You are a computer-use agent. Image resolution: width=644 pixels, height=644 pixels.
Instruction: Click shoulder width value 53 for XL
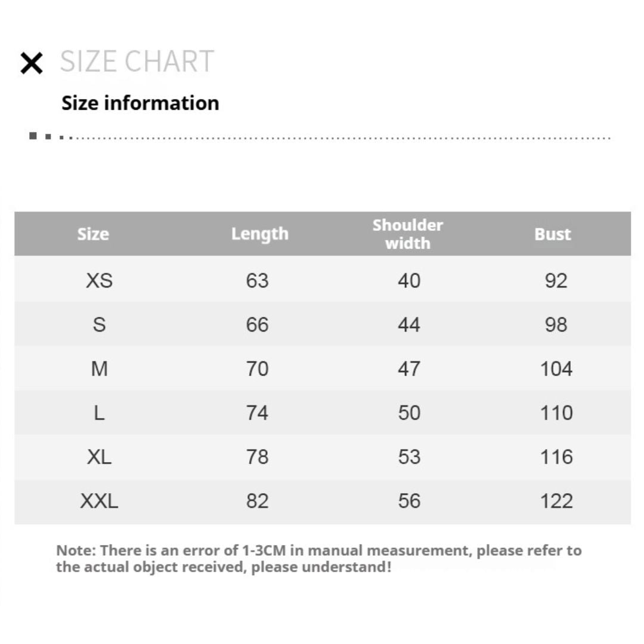409,457
